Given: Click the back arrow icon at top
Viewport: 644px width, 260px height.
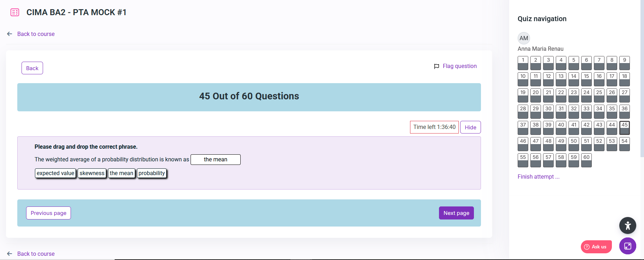Looking at the screenshot, I should tap(10, 34).
